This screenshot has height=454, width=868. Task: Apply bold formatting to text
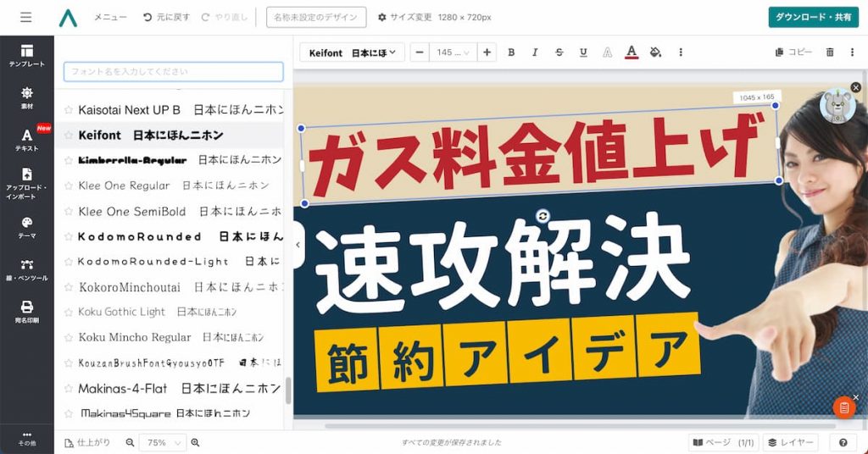coord(511,53)
